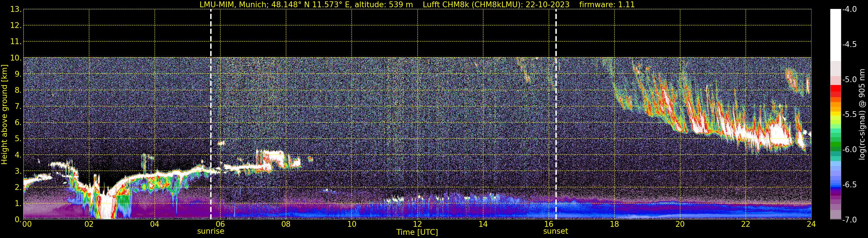Click the height axis tick '4.'
Viewport: 868px width, 238px height.
(x=18, y=155)
